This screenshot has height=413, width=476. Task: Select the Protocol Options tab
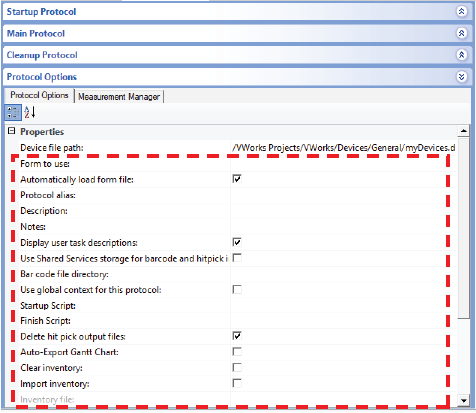pyautogui.click(x=39, y=95)
